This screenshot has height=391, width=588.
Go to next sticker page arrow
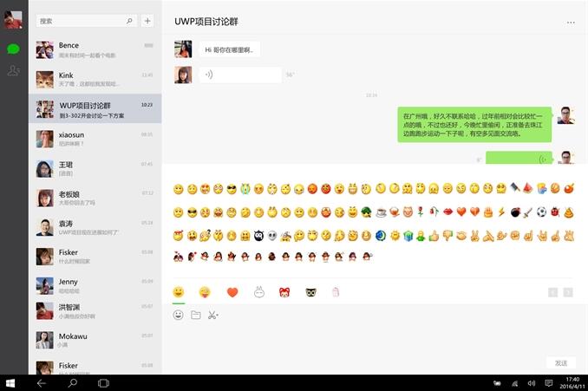coord(568,292)
